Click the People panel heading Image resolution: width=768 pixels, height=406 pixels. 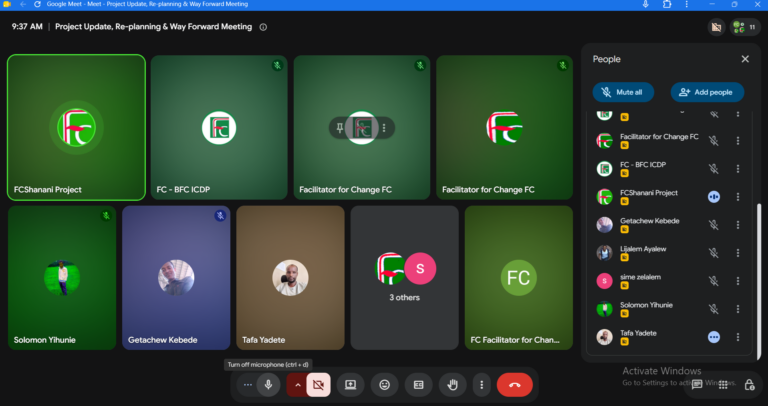(x=606, y=59)
